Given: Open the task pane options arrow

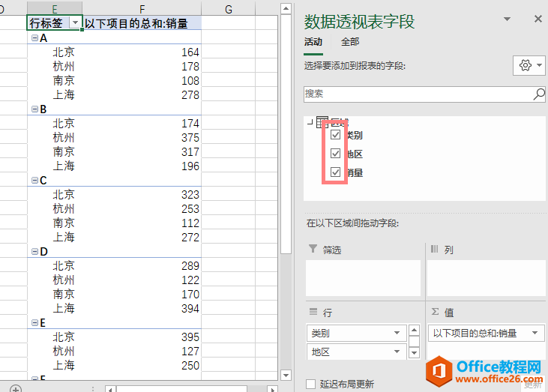Looking at the screenshot, I should coord(507,19).
